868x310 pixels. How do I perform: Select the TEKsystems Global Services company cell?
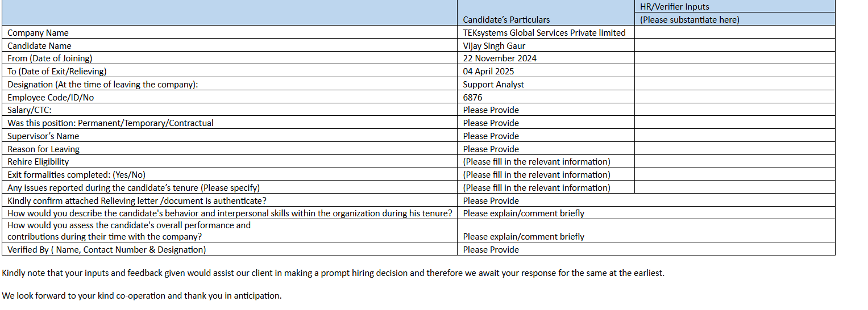click(544, 33)
